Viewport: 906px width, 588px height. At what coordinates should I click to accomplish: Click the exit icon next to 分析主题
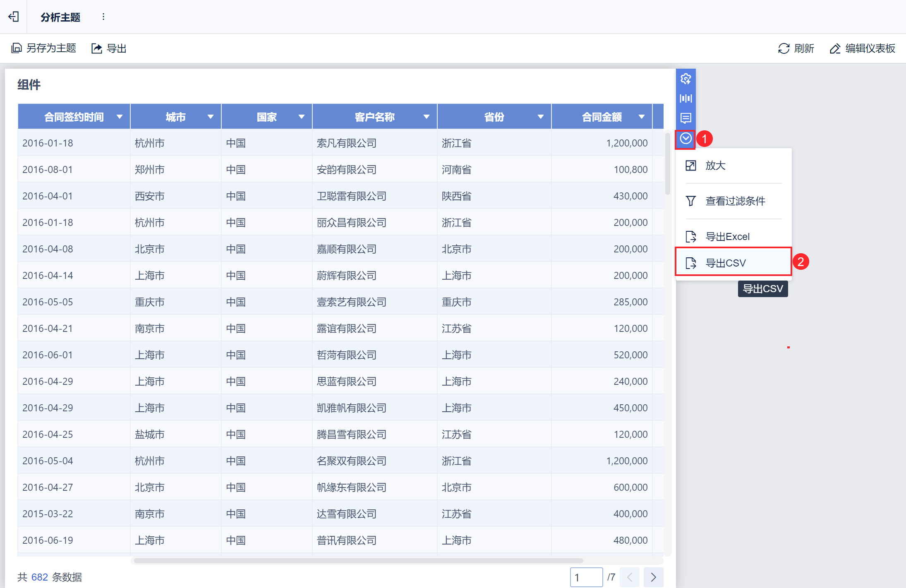(x=14, y=17)
